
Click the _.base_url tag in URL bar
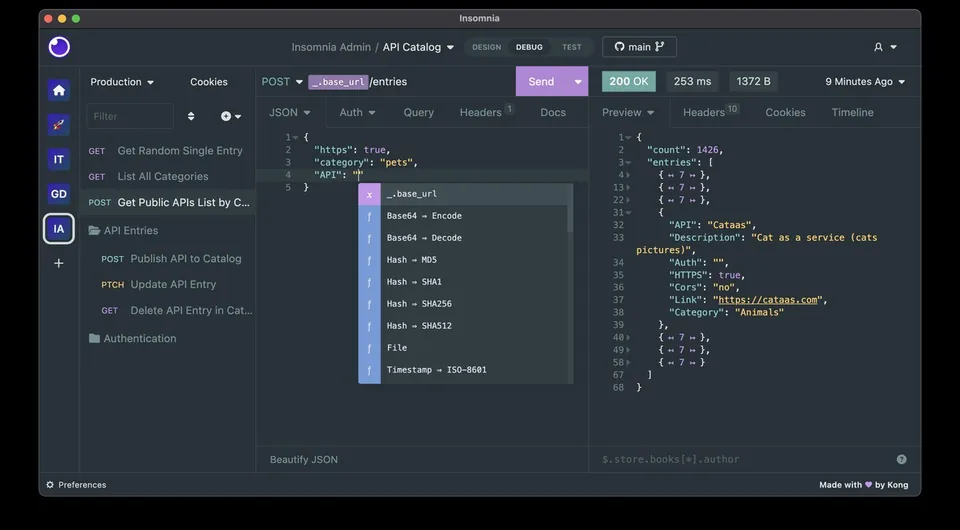pyautogui.click(x=339, y=82)
